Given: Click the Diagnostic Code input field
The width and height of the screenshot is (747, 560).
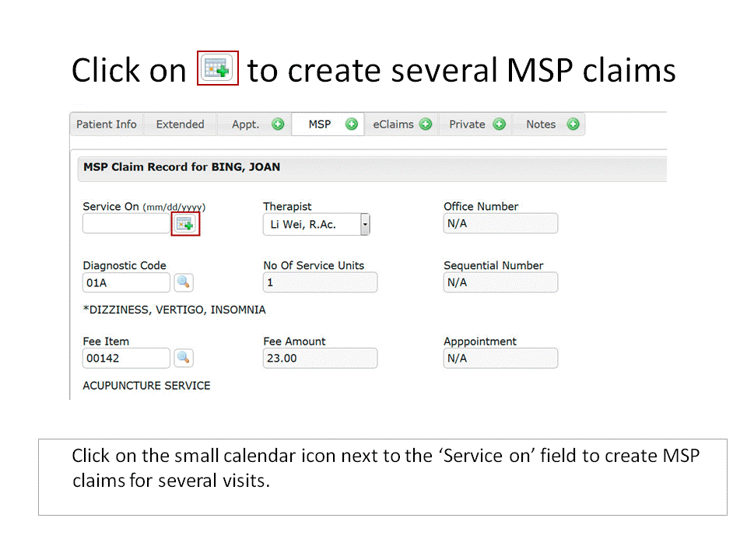Looking at the screenshot, I should (126, 282).
